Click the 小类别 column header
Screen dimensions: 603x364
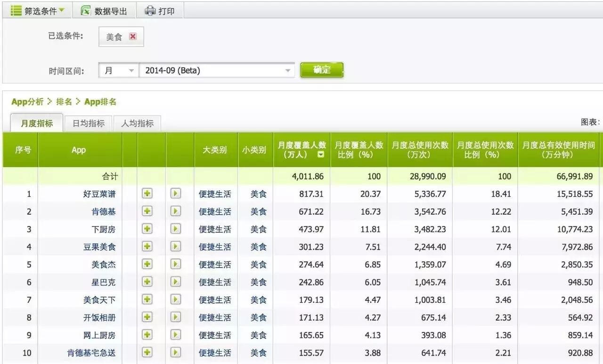click(255, 150)
